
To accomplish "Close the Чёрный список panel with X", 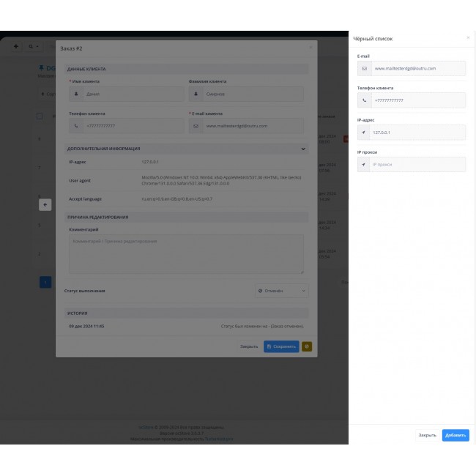I will (468, 37).
